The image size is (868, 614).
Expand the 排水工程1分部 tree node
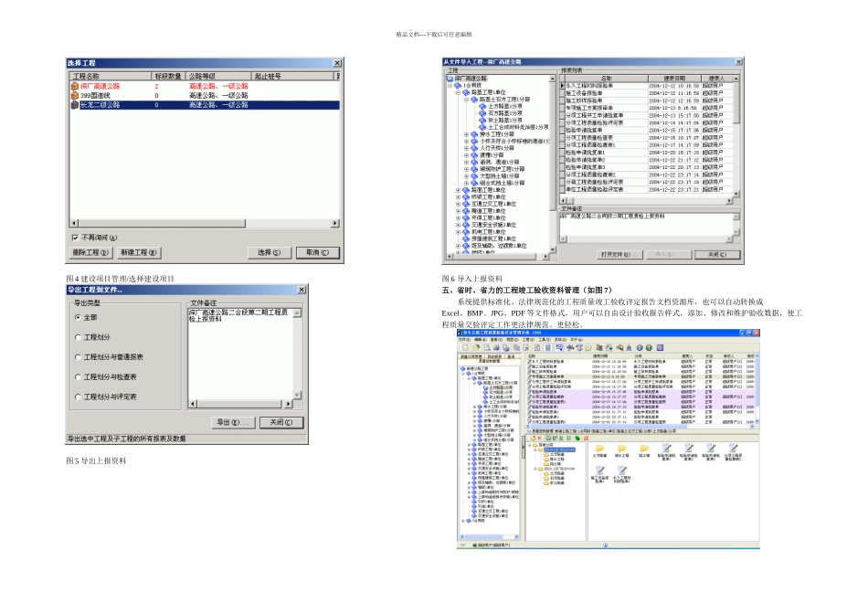click(468, 133)
